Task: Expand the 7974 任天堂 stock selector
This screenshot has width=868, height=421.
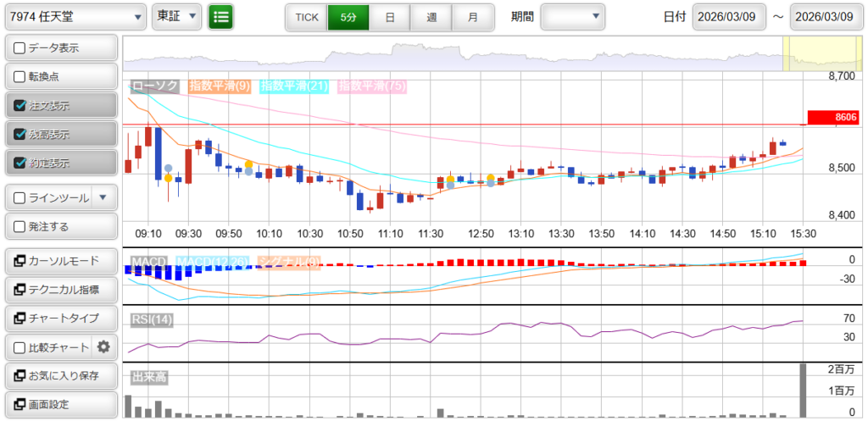Action: [75, 16]
